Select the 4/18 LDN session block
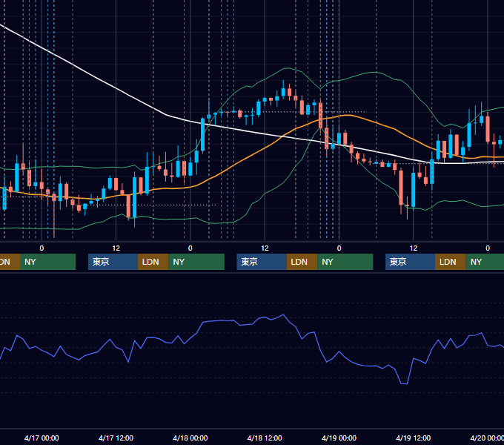This screenshot has width=504, height=445. pyautogui.click(x=302, y=262)
